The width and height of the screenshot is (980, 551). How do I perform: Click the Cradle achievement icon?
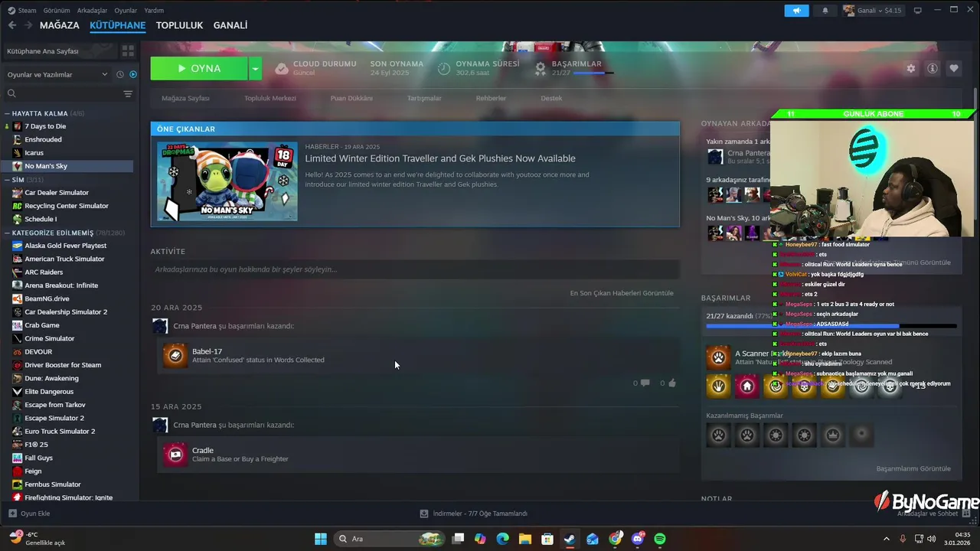(175, 455)
